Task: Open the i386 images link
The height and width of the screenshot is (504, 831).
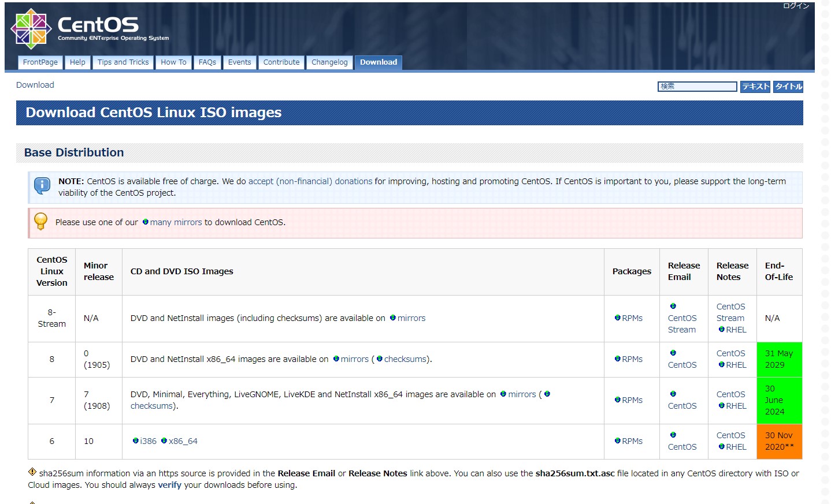Action: click(149, 441)
